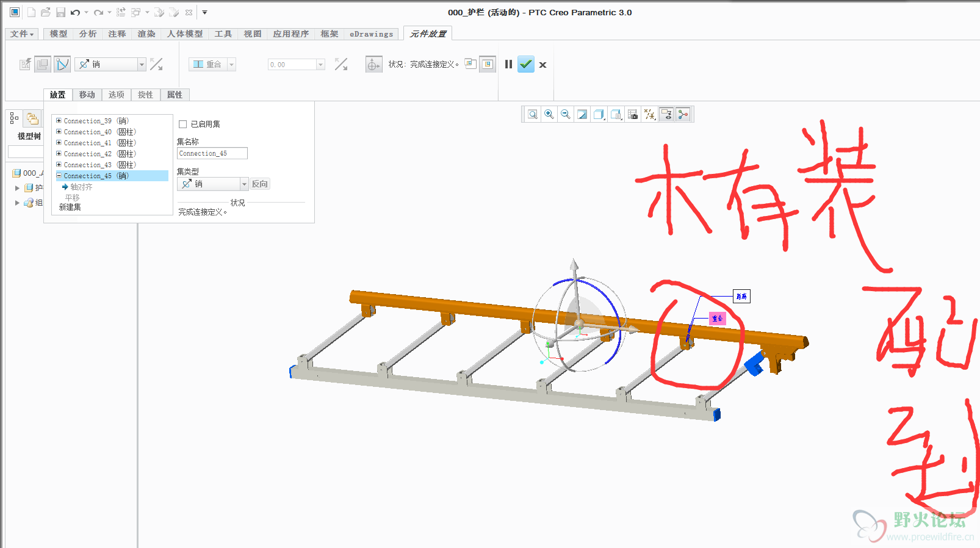Click 新建集 to add a set
This screenshot has height=548, width=980.
point(70,207)
